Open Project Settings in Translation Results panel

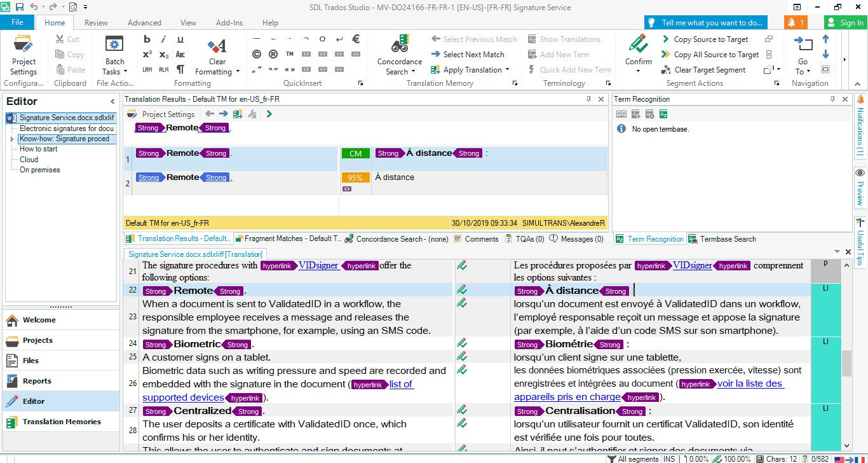(161, 114)
